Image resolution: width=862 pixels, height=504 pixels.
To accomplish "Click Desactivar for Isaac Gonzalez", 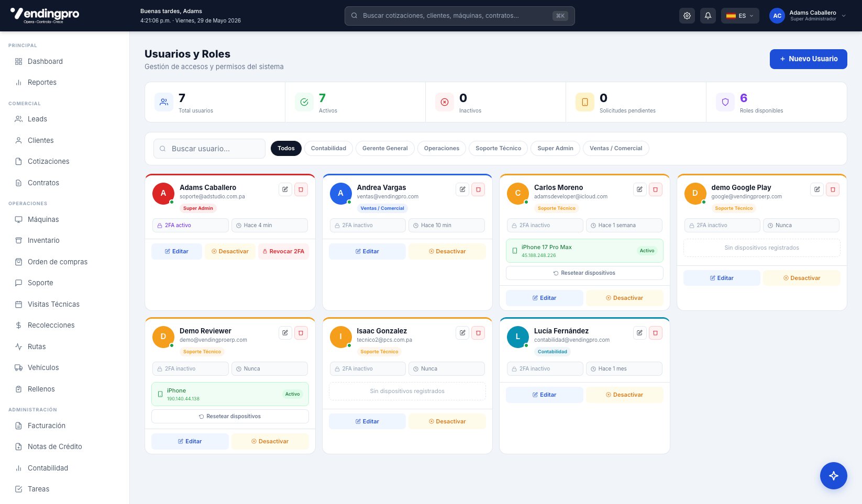I will [x=447, y=421].
